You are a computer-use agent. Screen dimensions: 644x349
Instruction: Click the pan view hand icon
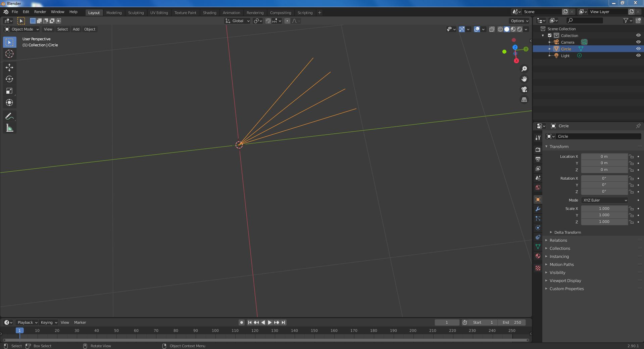click(524, 79)
